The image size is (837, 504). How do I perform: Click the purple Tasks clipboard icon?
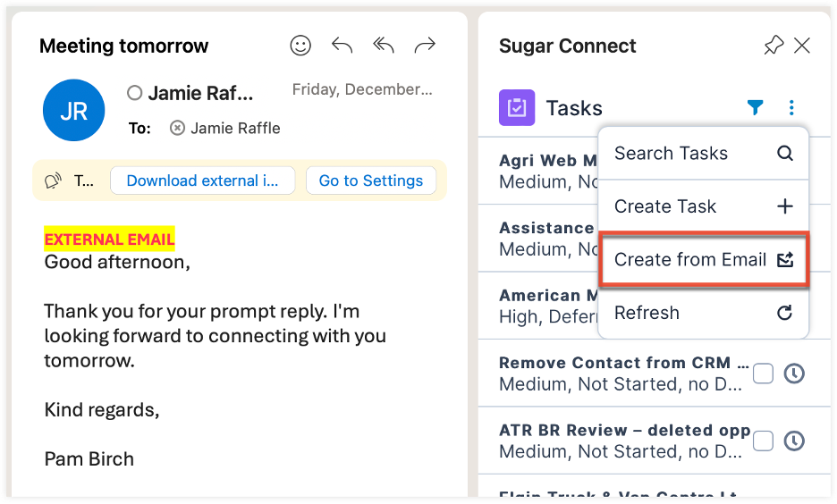click(x=517, y=108)
